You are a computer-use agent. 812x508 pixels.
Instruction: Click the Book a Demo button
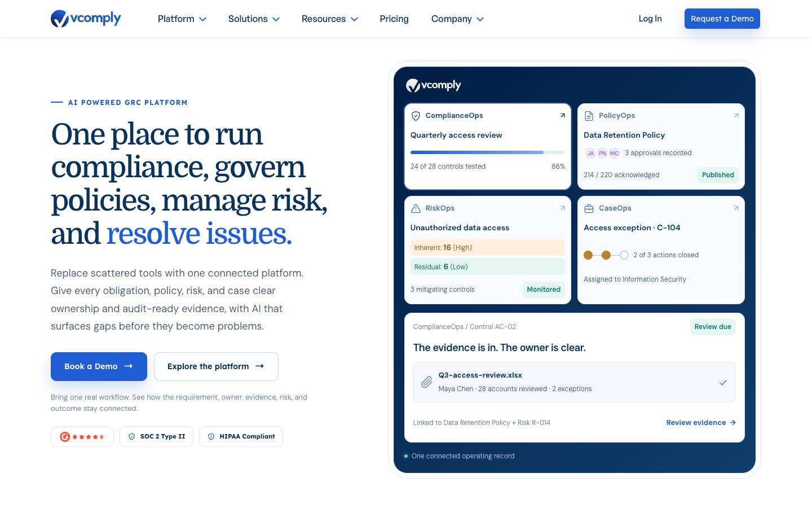(x=99, y=366)
